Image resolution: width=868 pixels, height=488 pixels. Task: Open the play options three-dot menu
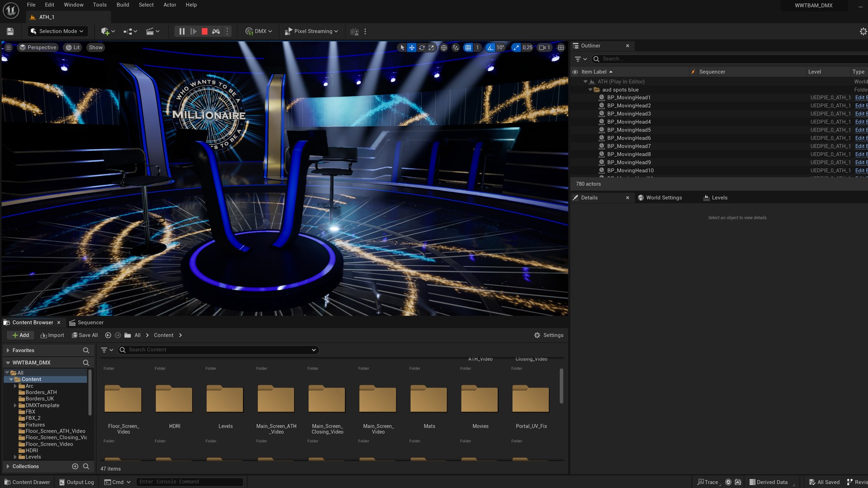tap(227, 31)
